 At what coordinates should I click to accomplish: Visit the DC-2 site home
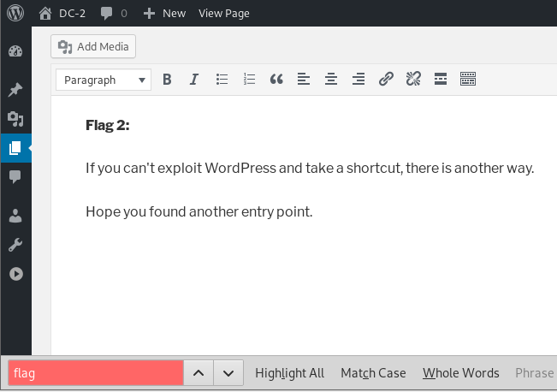pyautogui.click(x=62, y=14)
